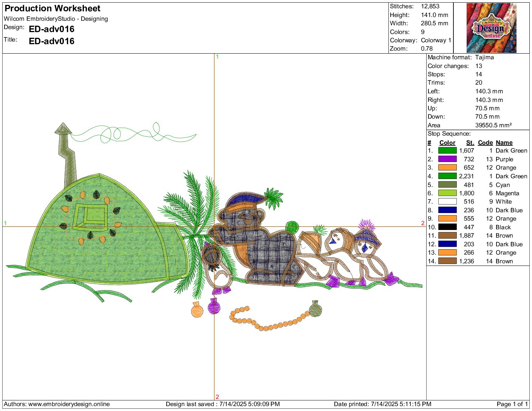
Task: Select the Dark Green swatch in stop 1
Action: 447,150
